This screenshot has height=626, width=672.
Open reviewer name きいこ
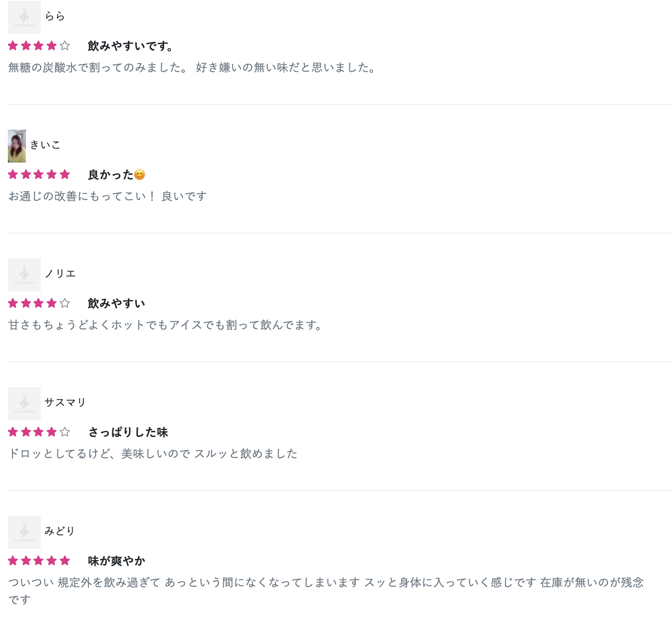click(x=45, y=145)
